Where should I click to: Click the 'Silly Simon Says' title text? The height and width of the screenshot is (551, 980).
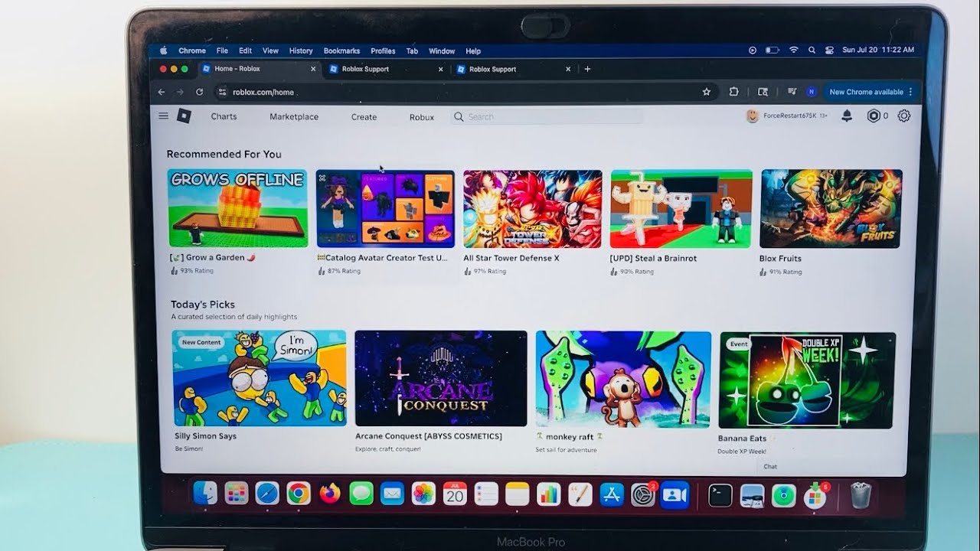coord(205,436)
